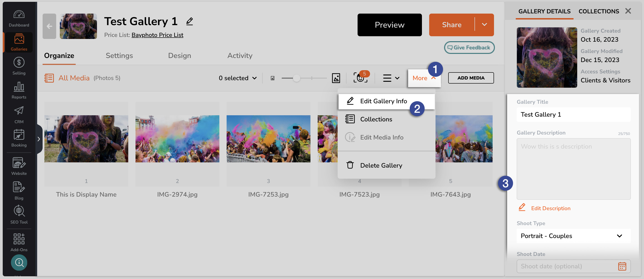This screenshot has width=644, height=279.
Task: Switch to the Settings tab
Action: [x=119, y=55]
